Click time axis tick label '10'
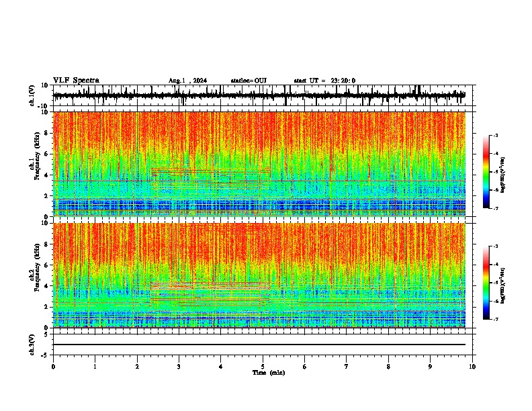The width and height of the screenshot is (532, 411). 472,367
